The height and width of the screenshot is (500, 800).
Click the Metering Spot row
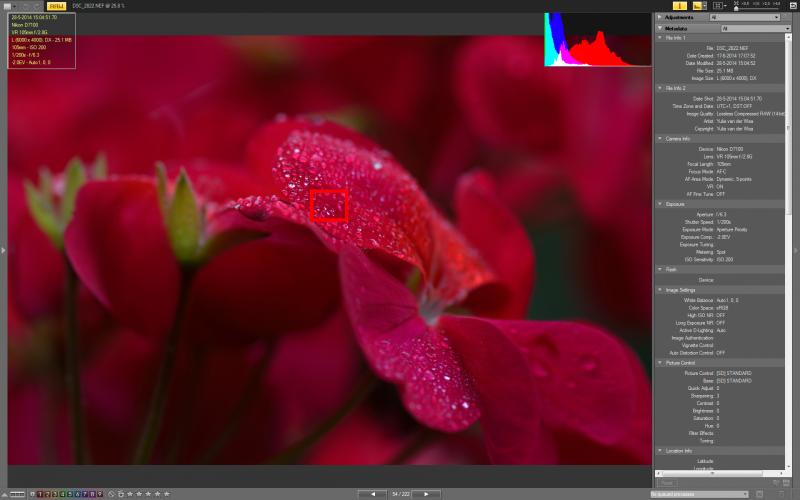(720, 252)
